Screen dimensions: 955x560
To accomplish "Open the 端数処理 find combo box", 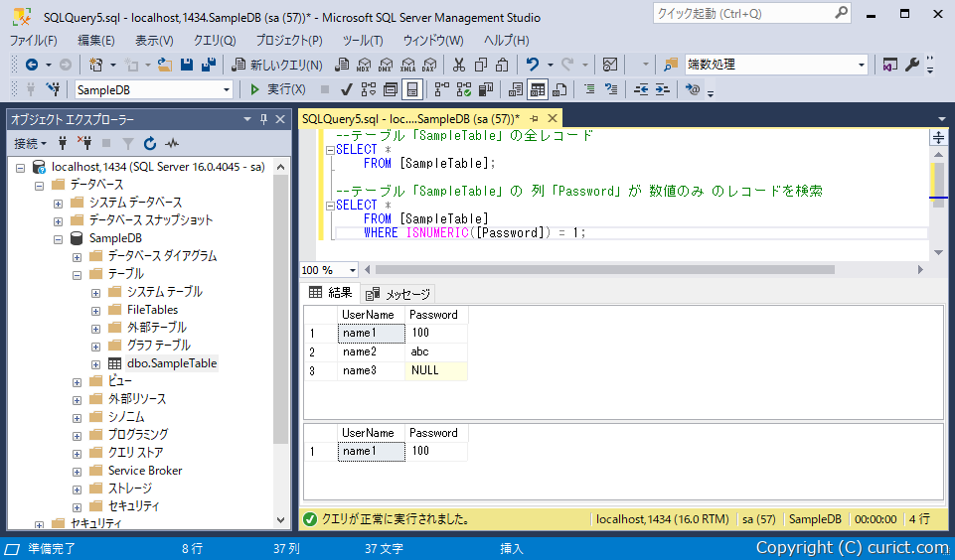I will pyautogui.click(x=862, y=65).
